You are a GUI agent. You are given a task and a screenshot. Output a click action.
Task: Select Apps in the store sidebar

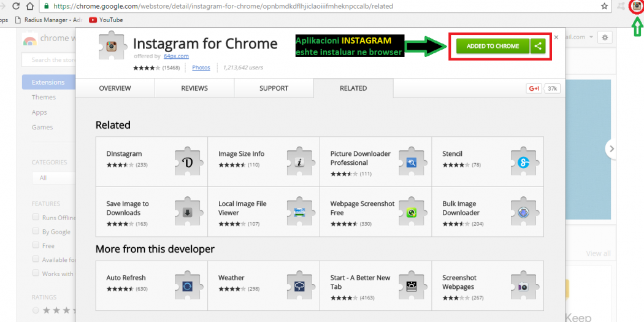click(x=39, y=112)
